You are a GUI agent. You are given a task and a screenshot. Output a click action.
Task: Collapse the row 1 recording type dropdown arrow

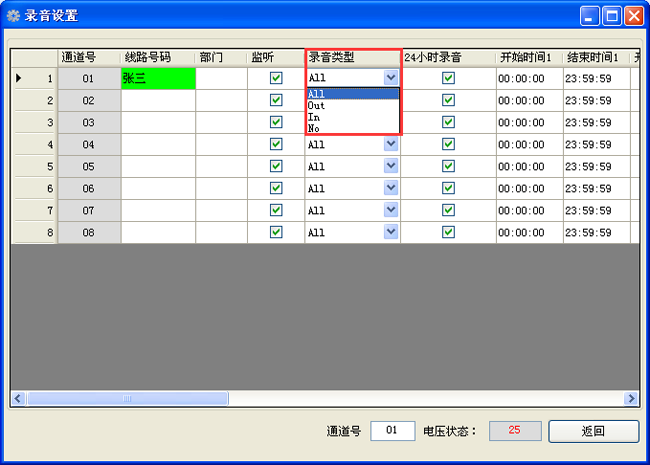click(390, 77)
